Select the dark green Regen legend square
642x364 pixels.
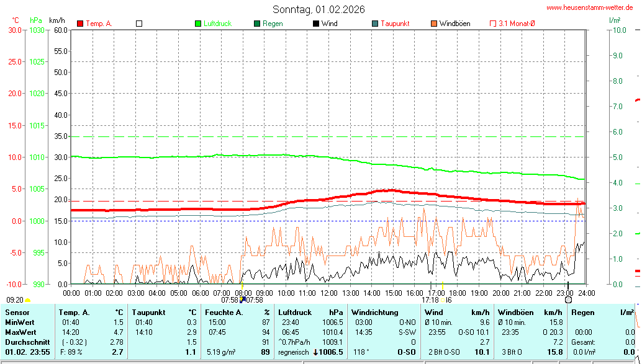pos(257,24)
